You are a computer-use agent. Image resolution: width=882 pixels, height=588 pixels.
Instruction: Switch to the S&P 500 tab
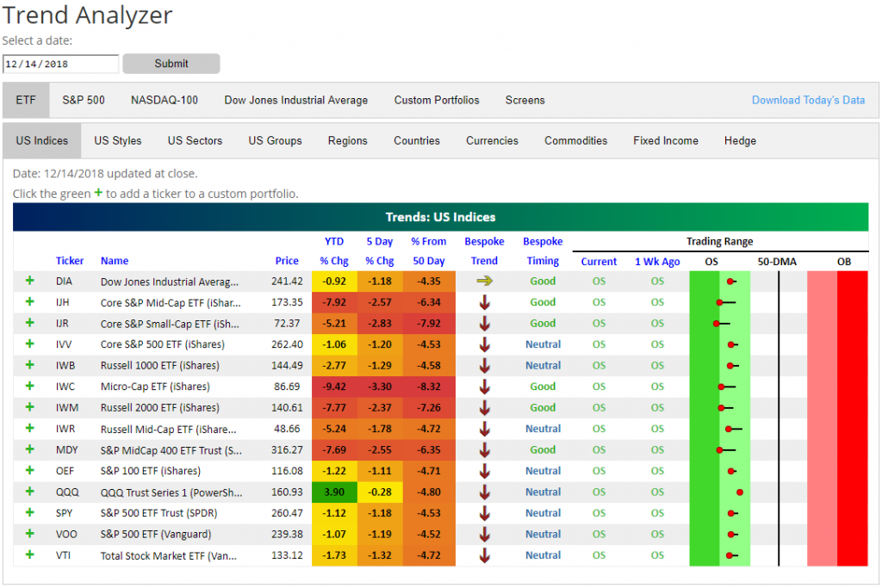84,100
